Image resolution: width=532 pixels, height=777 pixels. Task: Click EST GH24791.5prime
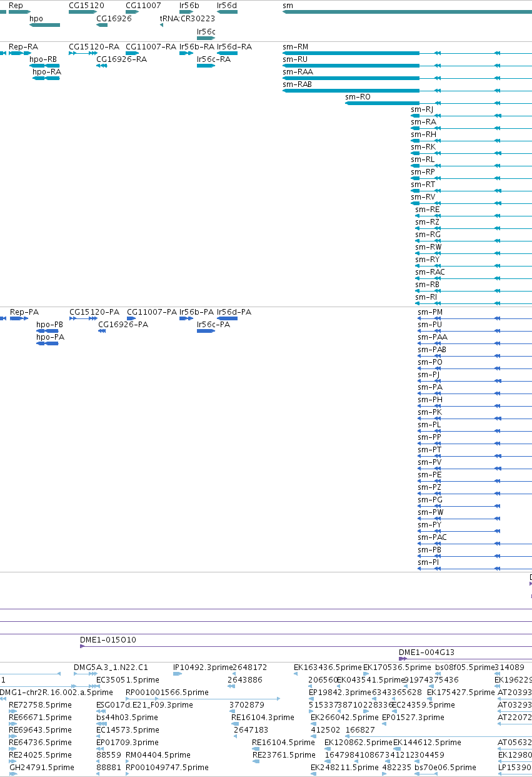(41, 767)
